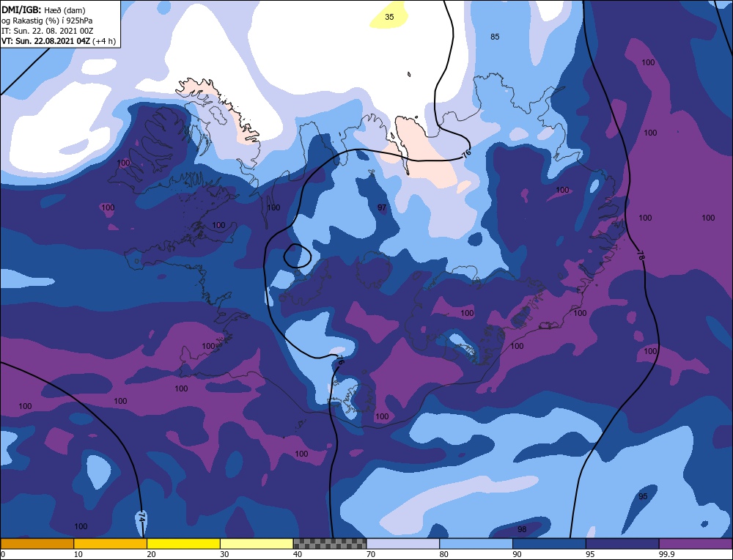Click the "DMI/IGB: Hæð (dam)" title line
This screenshot has height=560, width=733.
coord(43,10)
